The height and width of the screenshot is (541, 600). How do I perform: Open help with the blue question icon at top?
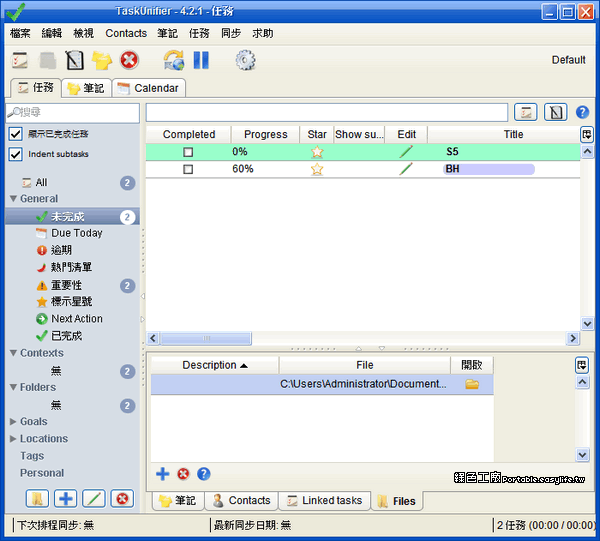coord(582,112)
